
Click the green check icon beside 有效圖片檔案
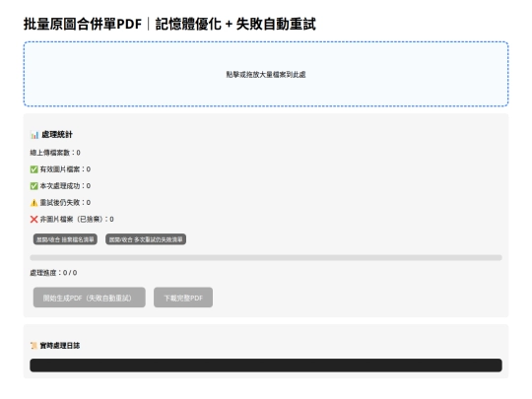pos(33,169)
